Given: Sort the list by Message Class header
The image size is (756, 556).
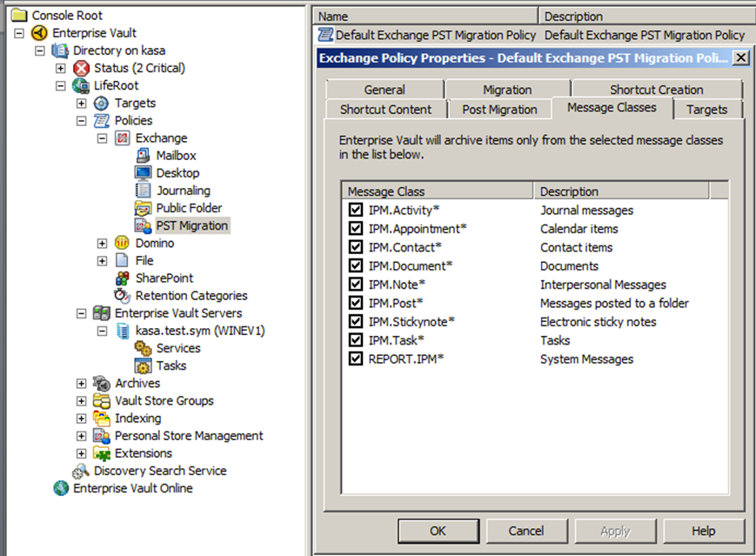Looking at the screenshot, I should [437, 191].
